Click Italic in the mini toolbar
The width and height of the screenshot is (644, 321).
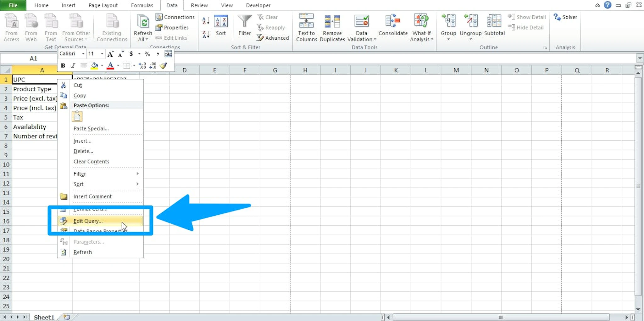(73, 65)
